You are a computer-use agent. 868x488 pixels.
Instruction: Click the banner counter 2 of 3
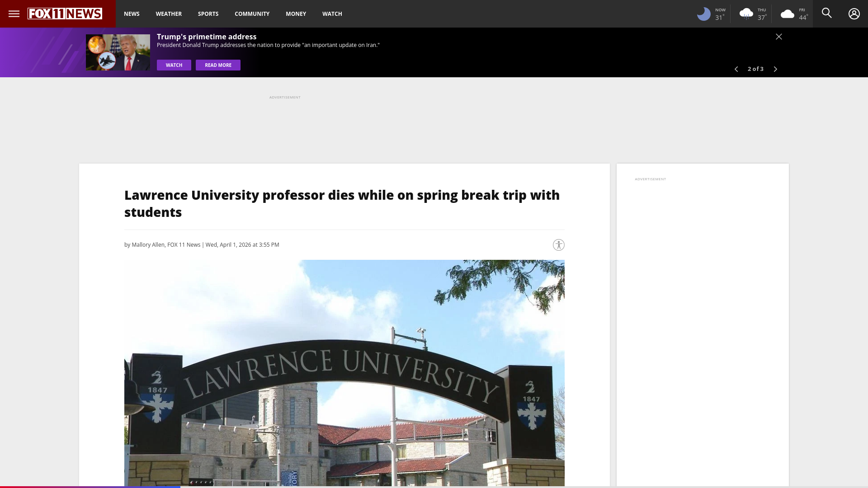pos(755,69)
